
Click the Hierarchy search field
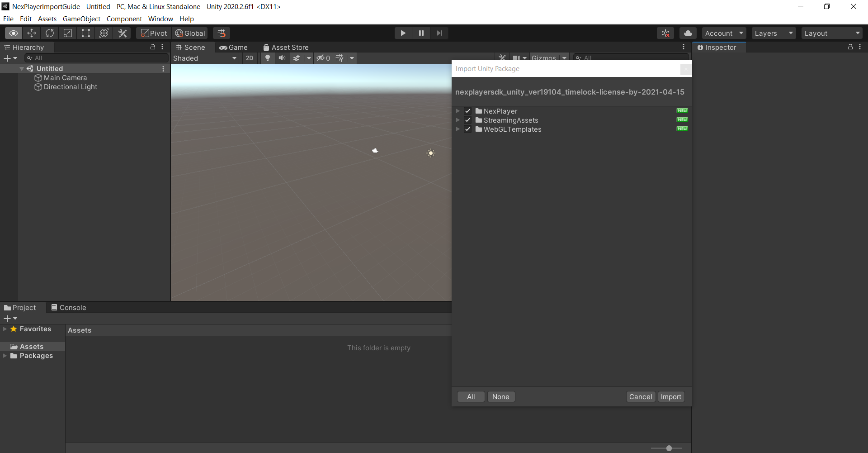(96, 58)
